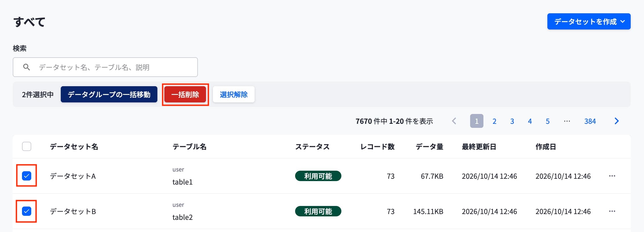Click the 利用可能 status badge for データセットA
Image resolution: width=644 pixels, height=232 pixels.
pyautogui.click(x=318, y=176)
